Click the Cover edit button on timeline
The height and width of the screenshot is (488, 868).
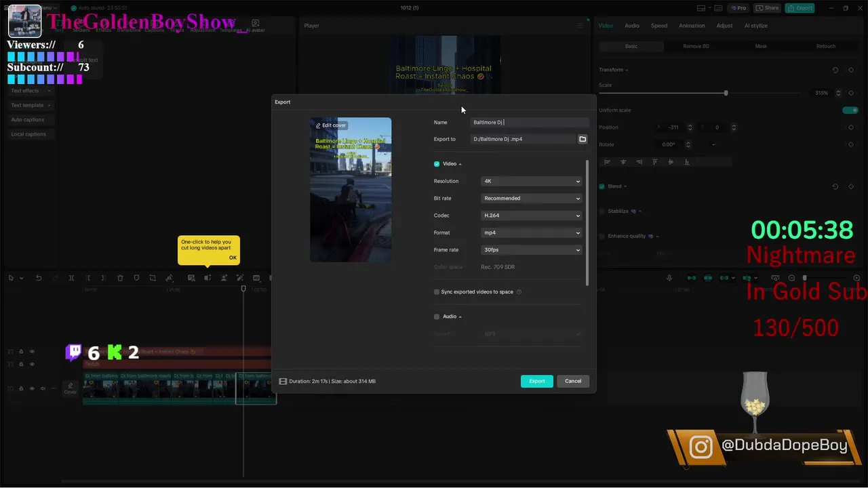[x=70, y=388]
